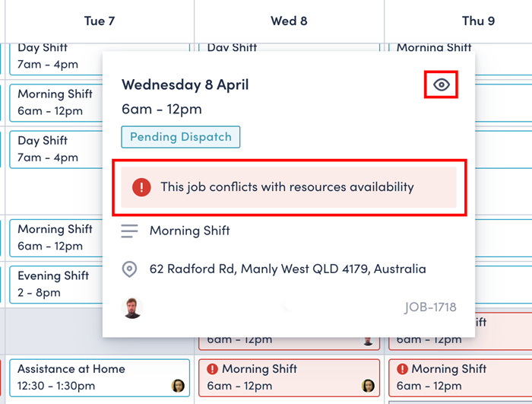Click the description lines icon beside Morning Shift

pyautogui.click(x=129, y=231)
